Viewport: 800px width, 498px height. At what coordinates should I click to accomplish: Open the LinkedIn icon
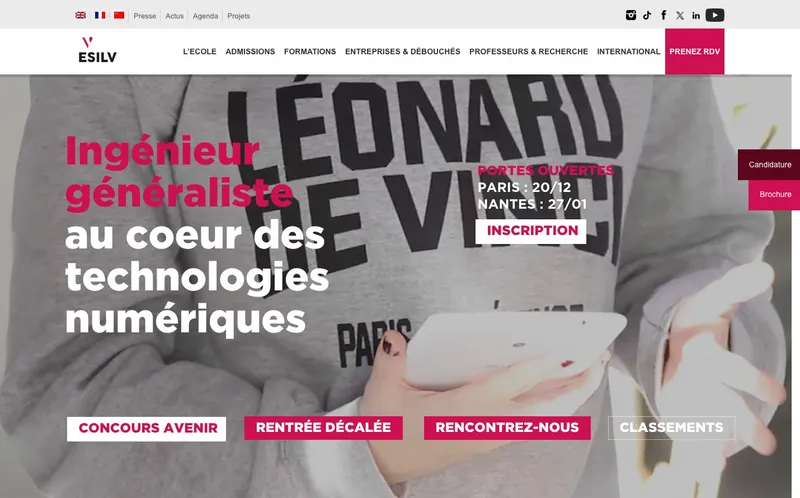pos(696,15)
